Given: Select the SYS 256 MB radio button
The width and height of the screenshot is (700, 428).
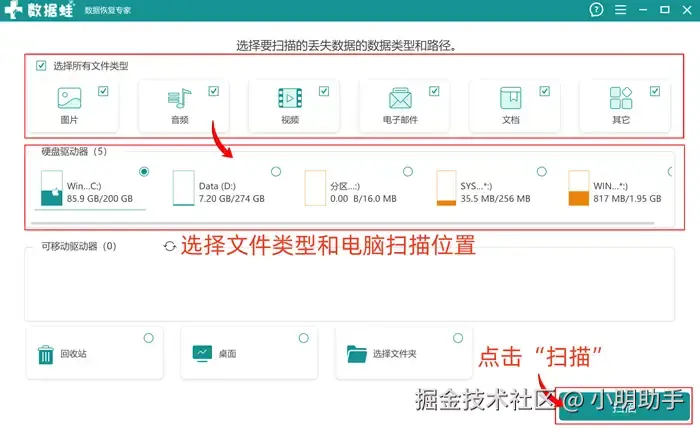Looking at the screenshot, I should (542, 171).
